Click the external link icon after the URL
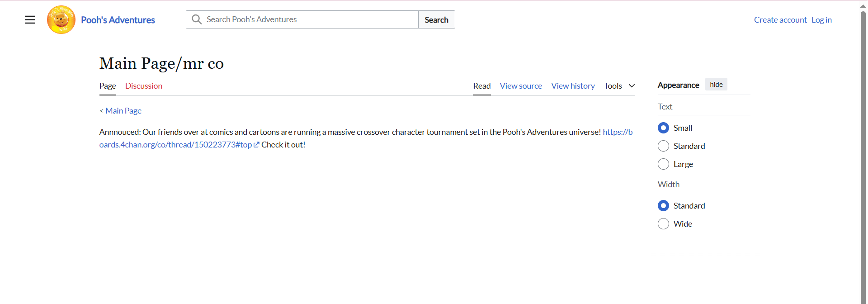868x304 pixels. coord(257,145)
